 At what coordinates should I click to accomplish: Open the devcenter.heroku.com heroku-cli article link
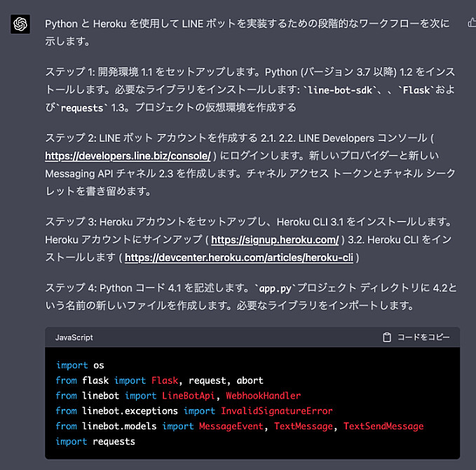pos(239,257)
